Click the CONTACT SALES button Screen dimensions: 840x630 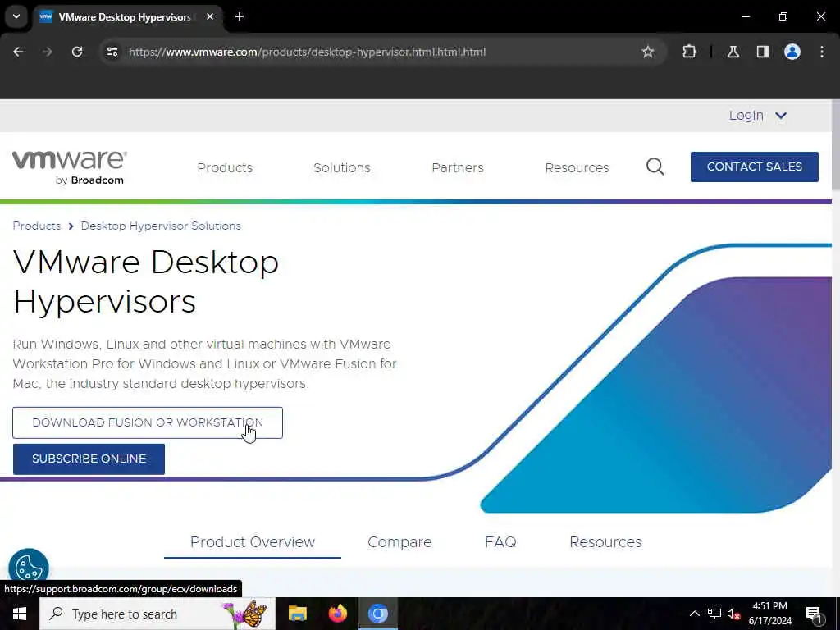tap(755, 167)
